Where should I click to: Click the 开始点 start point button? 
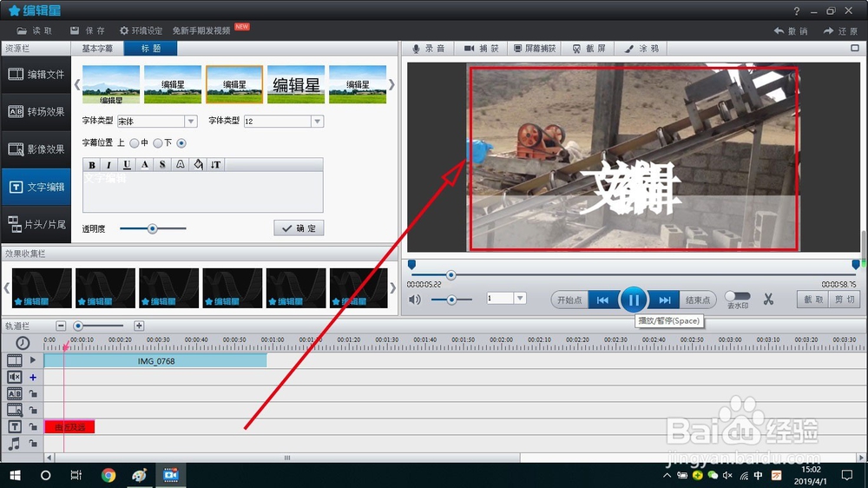tap(569, 300)
